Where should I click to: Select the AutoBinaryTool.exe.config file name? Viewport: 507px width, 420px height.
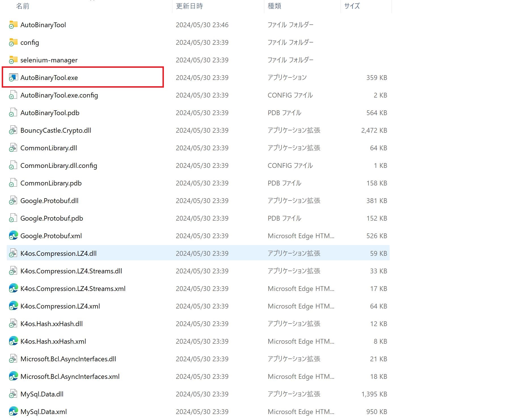click(59, 95)
